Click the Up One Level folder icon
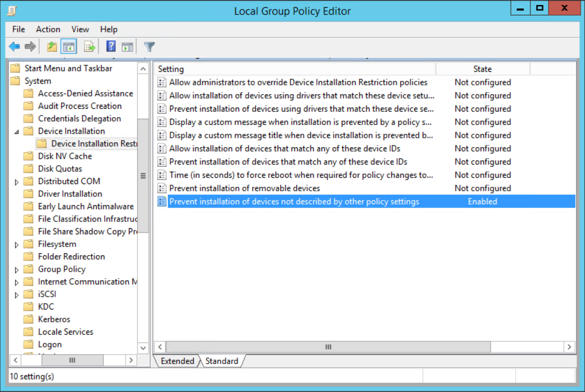 [52, 47]
